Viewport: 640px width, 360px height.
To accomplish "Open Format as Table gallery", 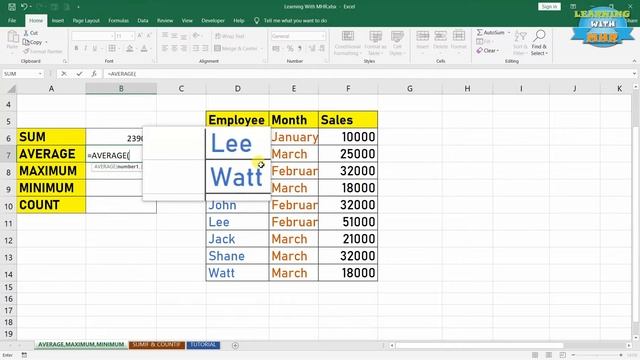I will tap(375, 42).
